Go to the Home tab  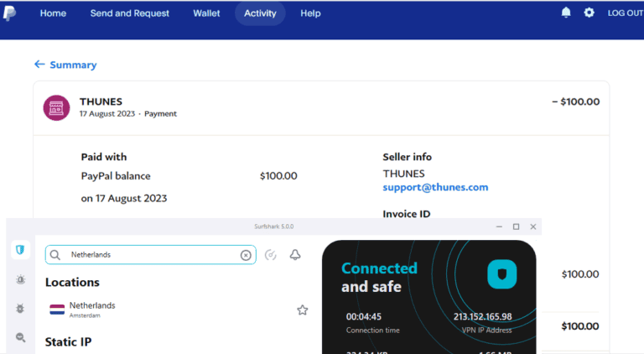(x=53, y=13)
